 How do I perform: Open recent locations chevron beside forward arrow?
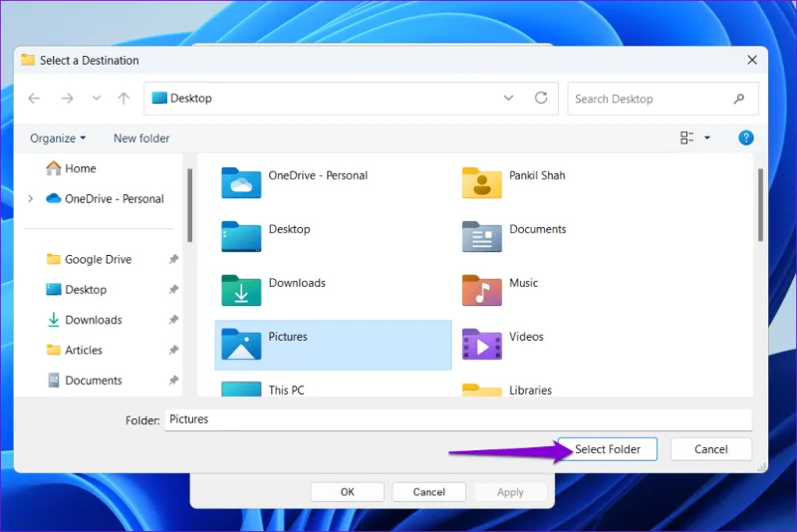coord(96,98)
